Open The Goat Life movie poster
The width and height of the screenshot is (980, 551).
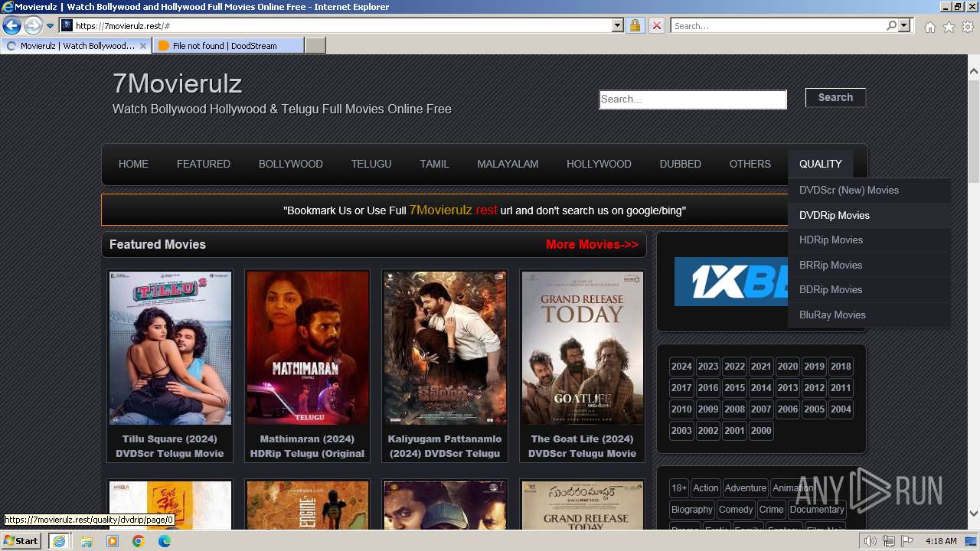click(x=582, y=347)
